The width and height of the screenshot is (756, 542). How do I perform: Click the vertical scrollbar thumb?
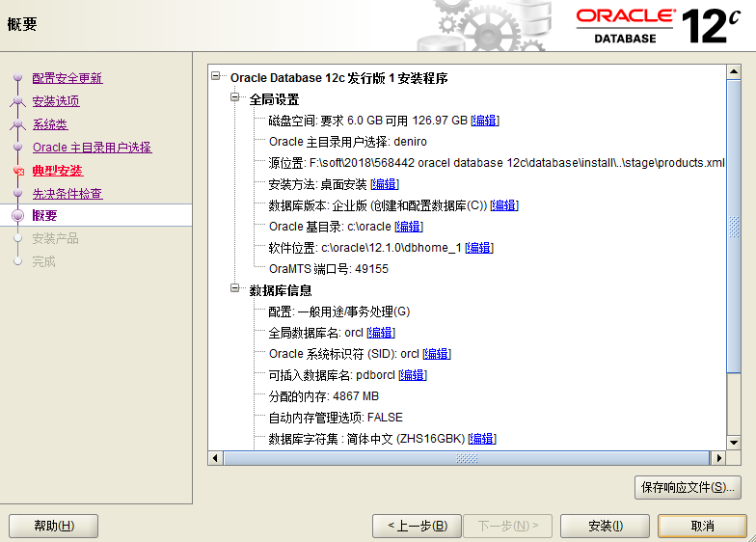point(734,226)
